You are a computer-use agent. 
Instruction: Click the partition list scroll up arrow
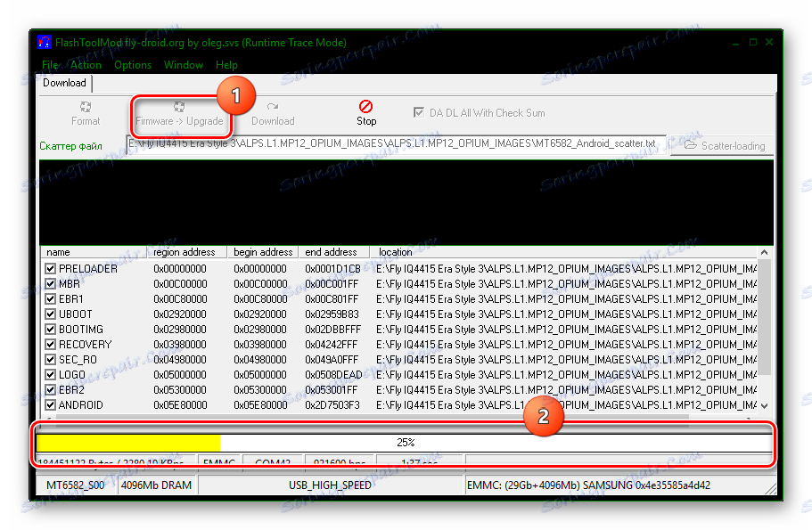pos(764,252)
